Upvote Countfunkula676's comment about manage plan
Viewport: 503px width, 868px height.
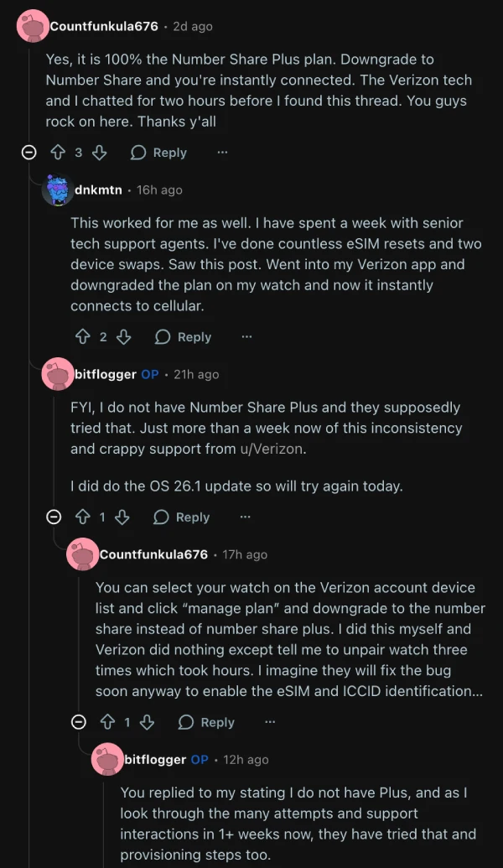point(106,722)
